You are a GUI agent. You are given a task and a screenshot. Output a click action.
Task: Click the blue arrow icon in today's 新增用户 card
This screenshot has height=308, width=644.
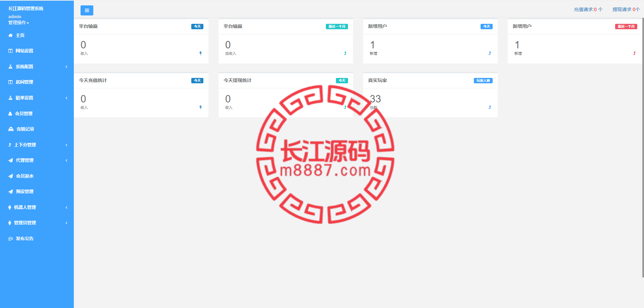[490, 53]
